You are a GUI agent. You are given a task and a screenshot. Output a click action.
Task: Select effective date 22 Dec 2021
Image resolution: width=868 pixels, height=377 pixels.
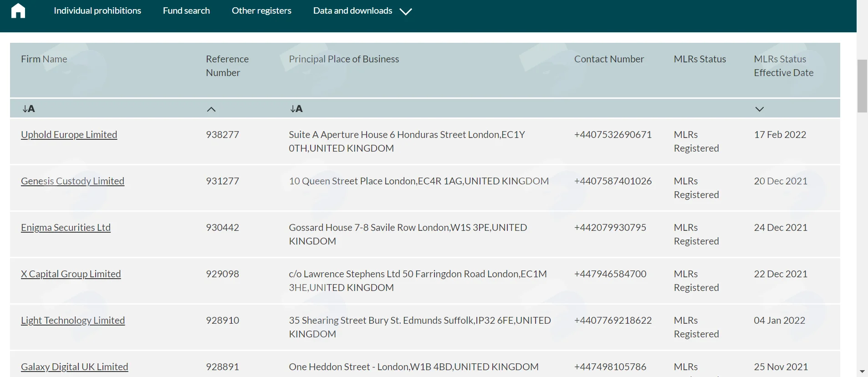point(781,274)
